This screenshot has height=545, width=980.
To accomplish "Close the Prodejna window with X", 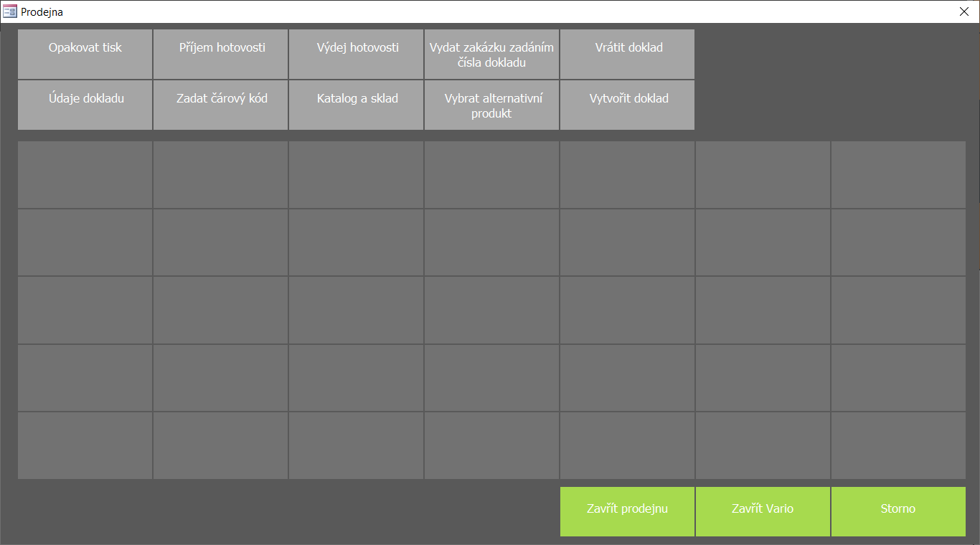I will coord(963,11).
